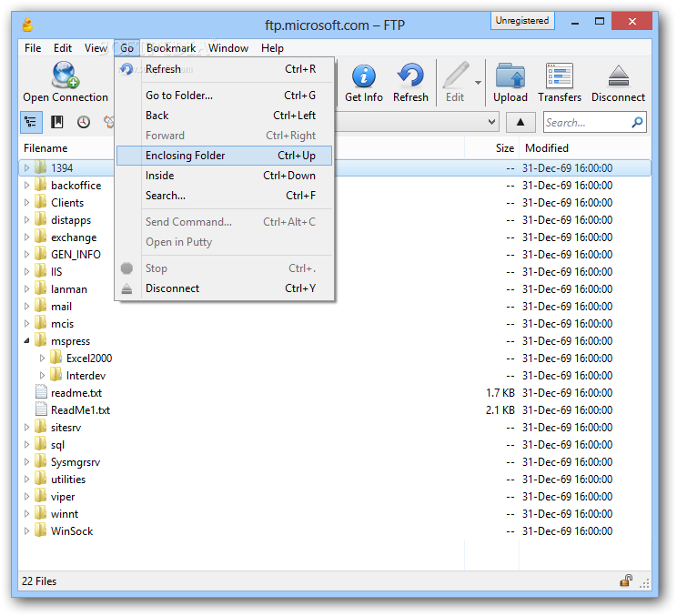
Task: Expand the Interdev subfolder
Action: coord(42,375)
